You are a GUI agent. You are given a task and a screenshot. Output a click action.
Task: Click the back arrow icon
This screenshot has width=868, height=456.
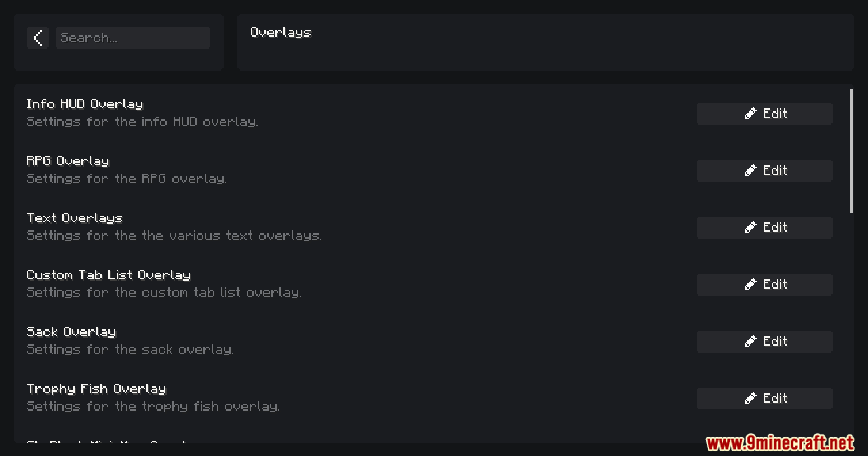[x=38, y=38]
